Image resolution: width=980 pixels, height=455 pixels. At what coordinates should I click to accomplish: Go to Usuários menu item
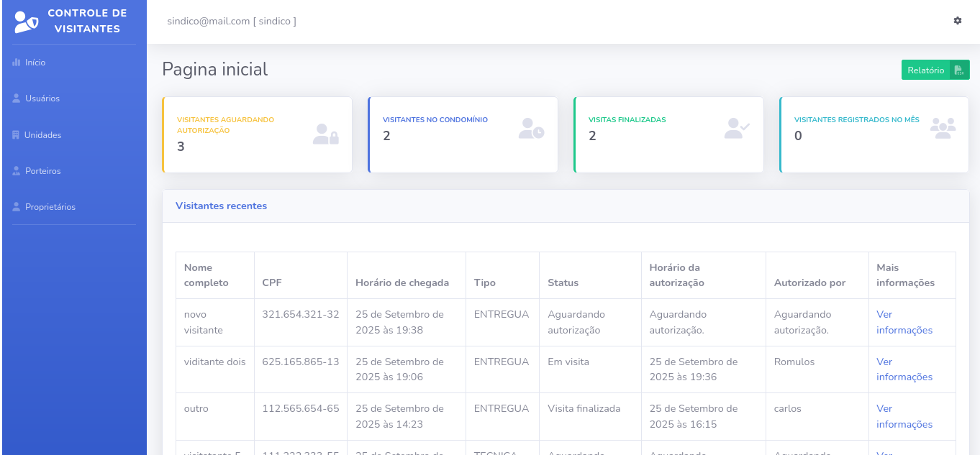pos(42,98)
